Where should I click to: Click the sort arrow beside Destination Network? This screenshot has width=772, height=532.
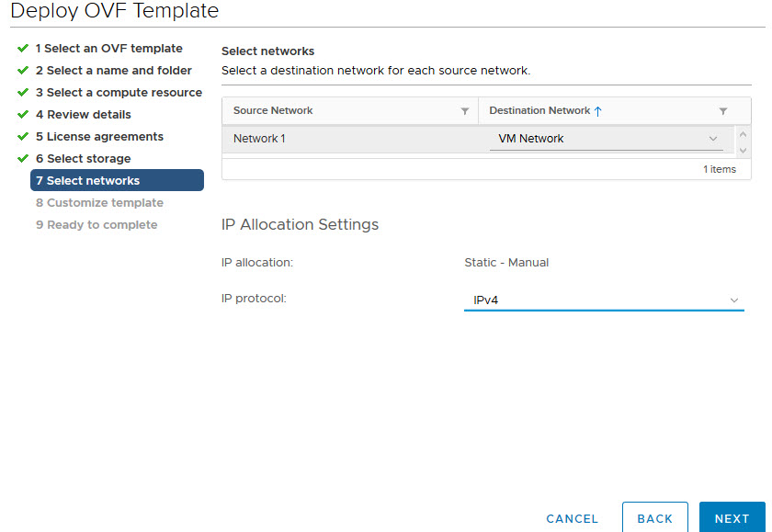598,111
